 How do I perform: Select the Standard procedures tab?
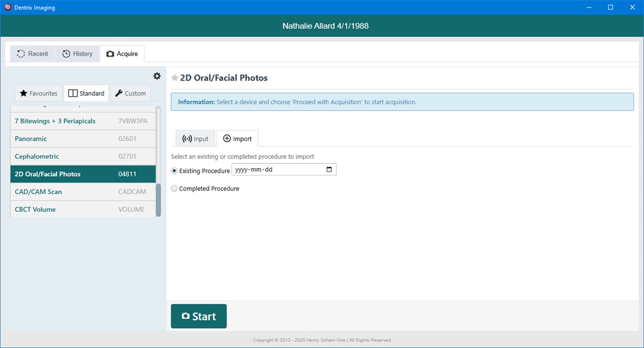[86, 93]
